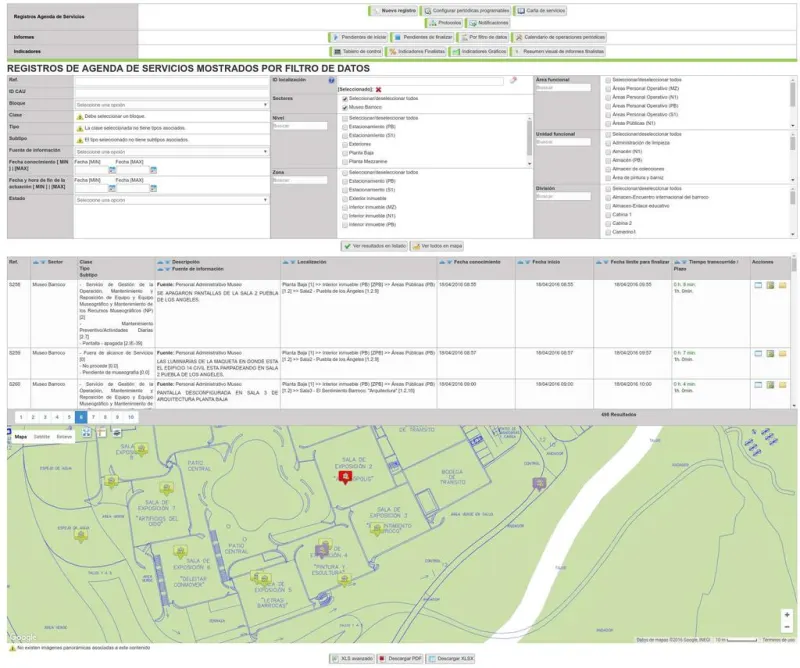
Task: Sort Sector column ascending arrow
Action: pyautogui.click(x=35, y=262)
